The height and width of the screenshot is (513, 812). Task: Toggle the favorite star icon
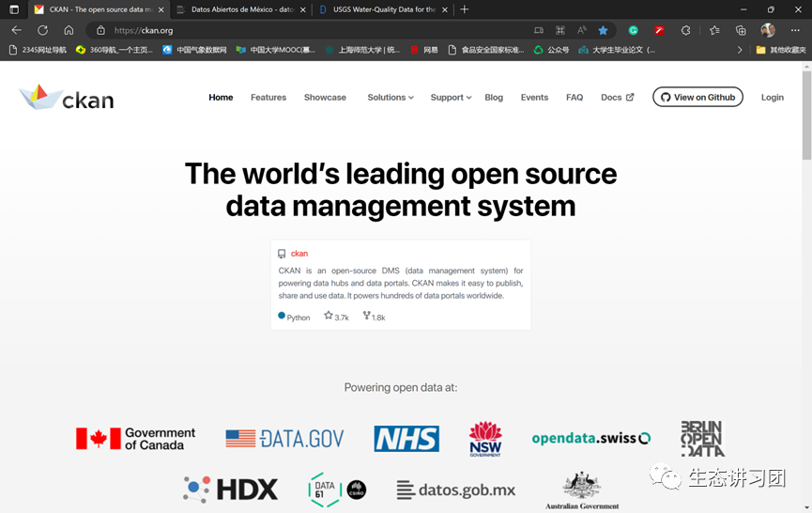603,31
